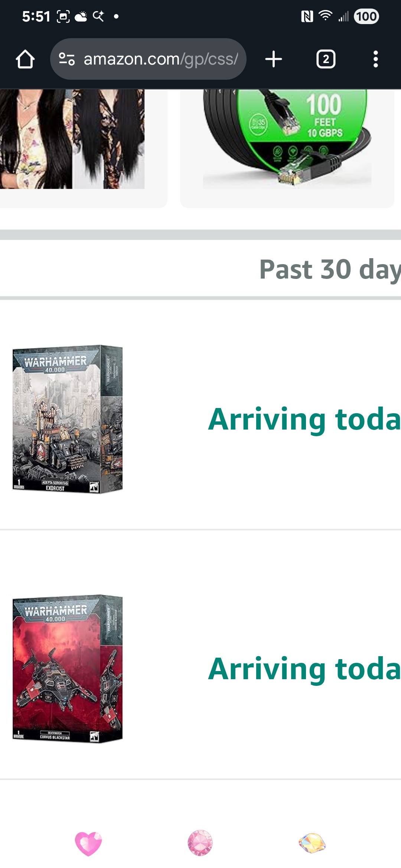Screen dimensions: 401x868
Task: Tap the pink heart gem icon
Action: pyautogui.click(x=88, y=844)
